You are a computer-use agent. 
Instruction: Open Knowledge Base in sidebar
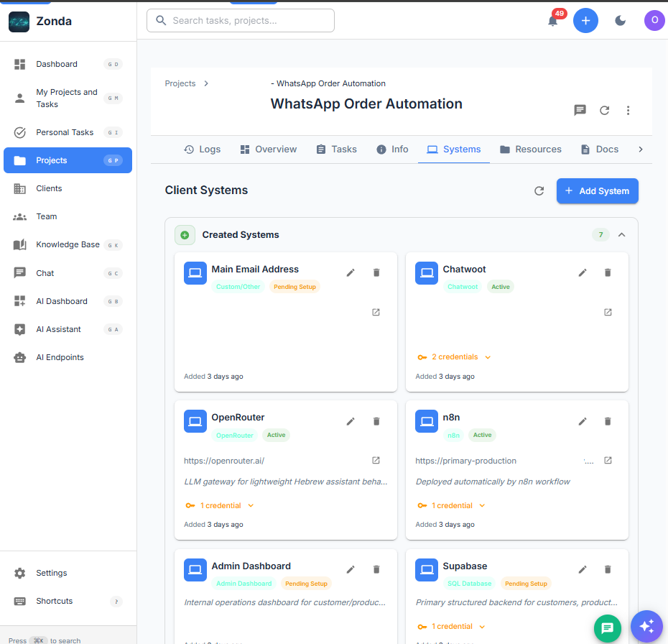pos(68,244)
